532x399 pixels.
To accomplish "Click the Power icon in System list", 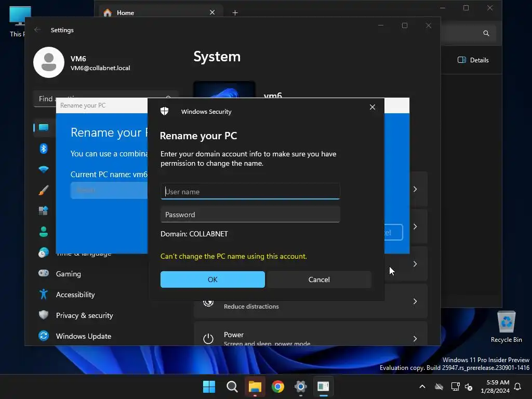I will tap(208, 339).
